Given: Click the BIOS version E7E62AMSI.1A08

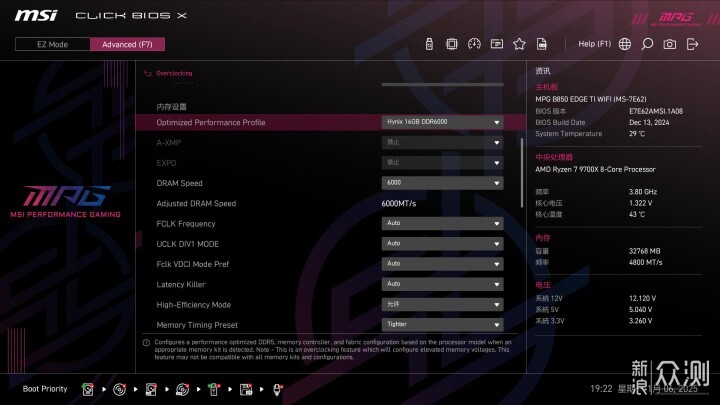Looking at the screenshot, I should (x=656, y=111).
